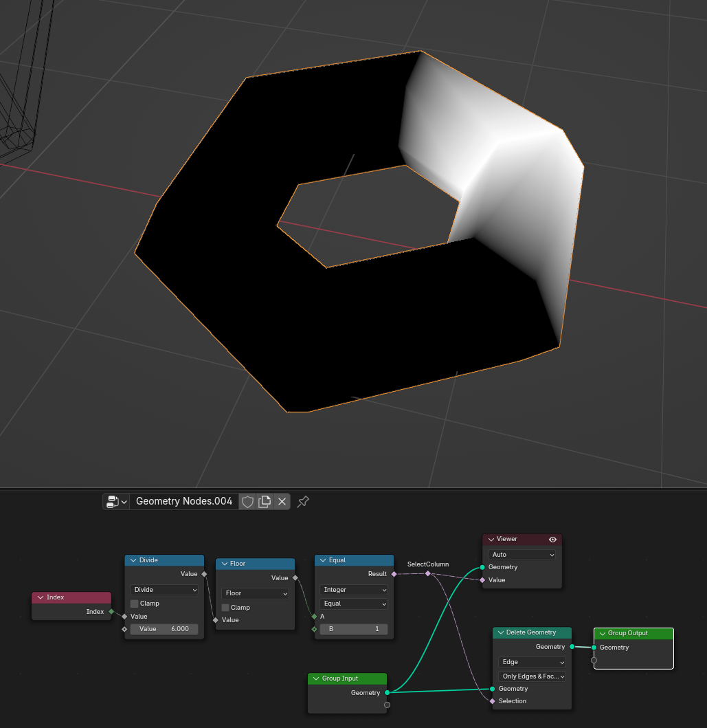Open the node tree browse dropdown icon

(x=116, y=501)
